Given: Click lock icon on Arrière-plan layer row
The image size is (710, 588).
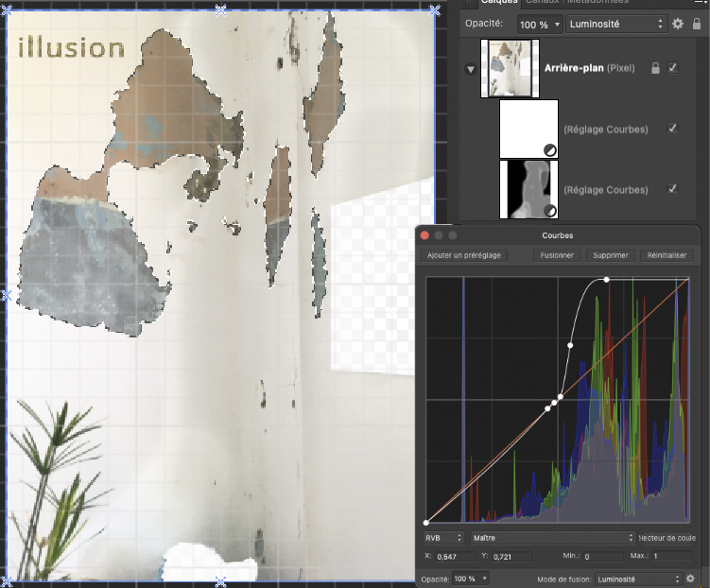Looking at the screenshot, I should click(655, 68).
